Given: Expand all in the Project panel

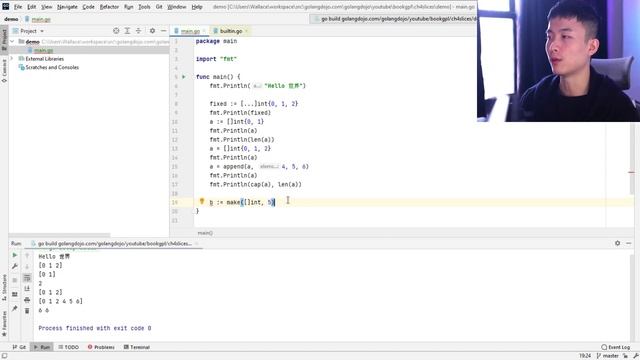Looking at the screenshot, I should click(127, 31).
